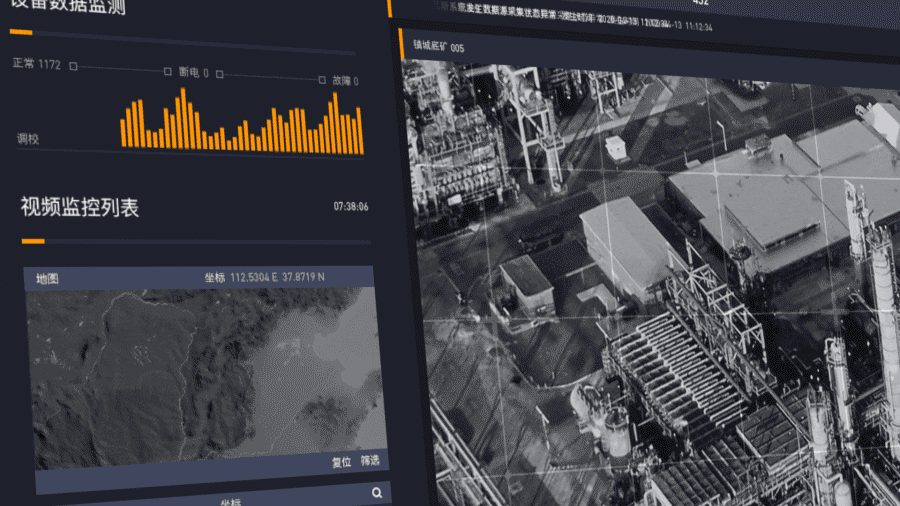900x506 pixels.
Task: Click the 断电 0 status count
Action: click(193, 72)
